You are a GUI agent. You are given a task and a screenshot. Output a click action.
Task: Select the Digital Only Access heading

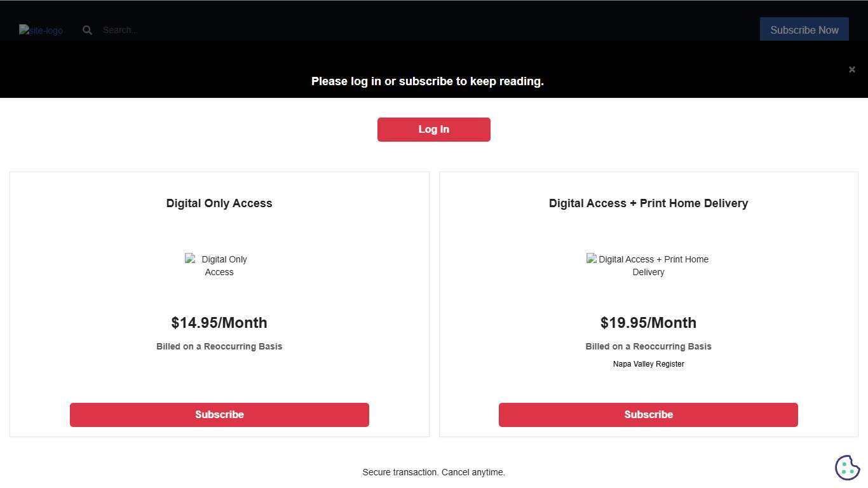219,203
